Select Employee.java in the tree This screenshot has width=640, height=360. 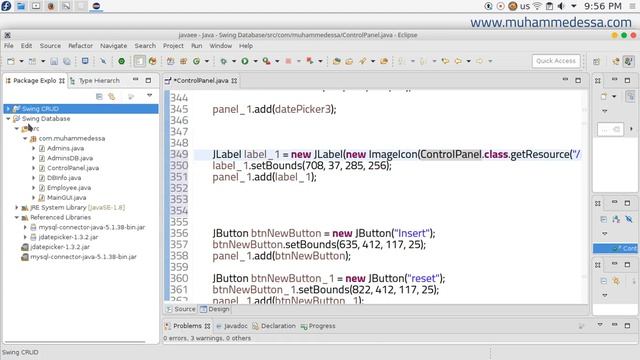pos(69,187)
